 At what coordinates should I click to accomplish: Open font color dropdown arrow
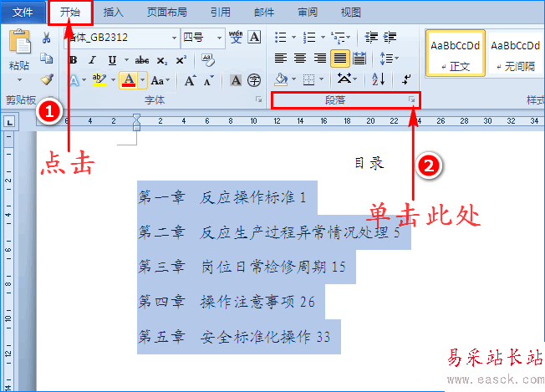click(142, 80)
